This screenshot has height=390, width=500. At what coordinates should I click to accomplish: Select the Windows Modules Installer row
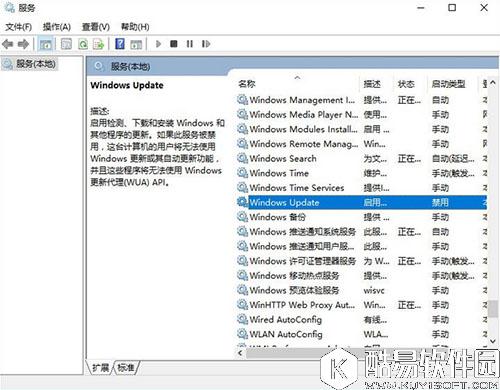[362, 129]
